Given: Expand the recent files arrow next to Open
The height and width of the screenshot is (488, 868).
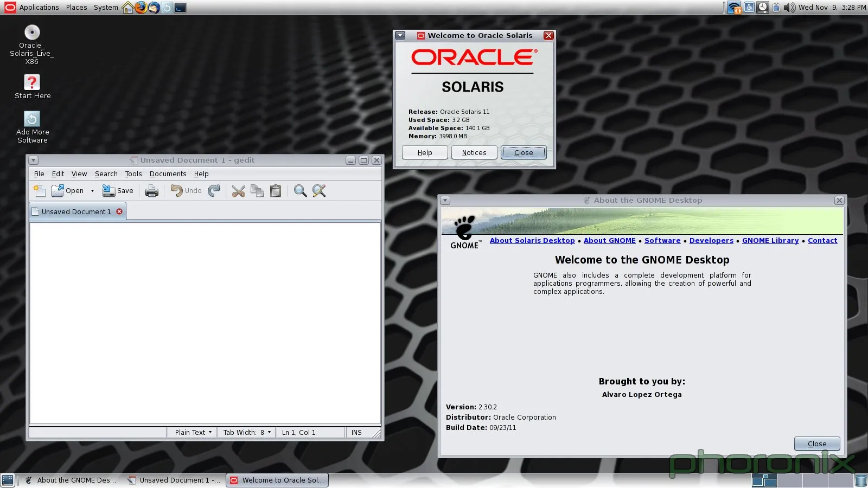Looking at the screenshot, I should 92,191.
